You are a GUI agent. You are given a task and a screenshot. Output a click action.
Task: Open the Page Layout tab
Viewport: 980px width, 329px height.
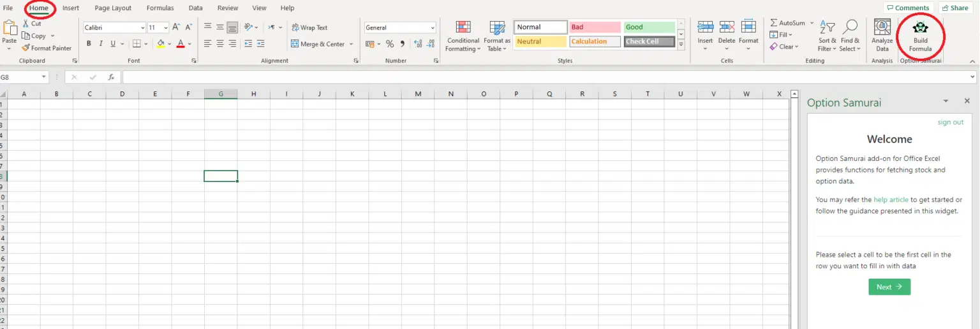pyautogui.click(x=113, y=8)
